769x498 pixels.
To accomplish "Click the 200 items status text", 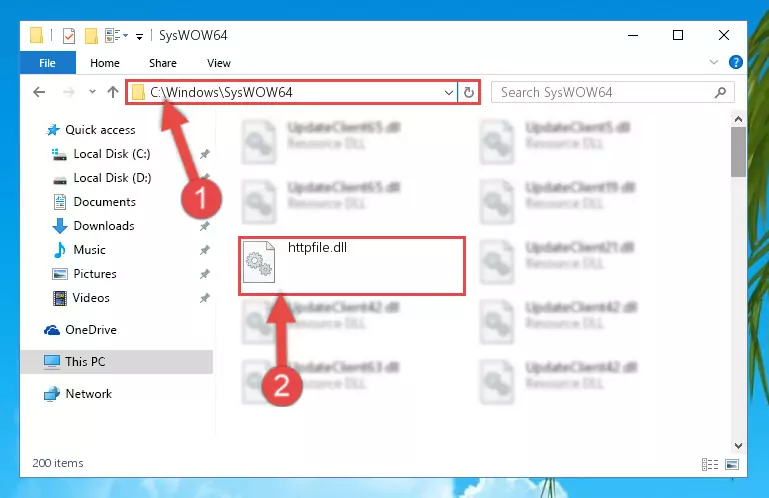I will click(58, 463).
